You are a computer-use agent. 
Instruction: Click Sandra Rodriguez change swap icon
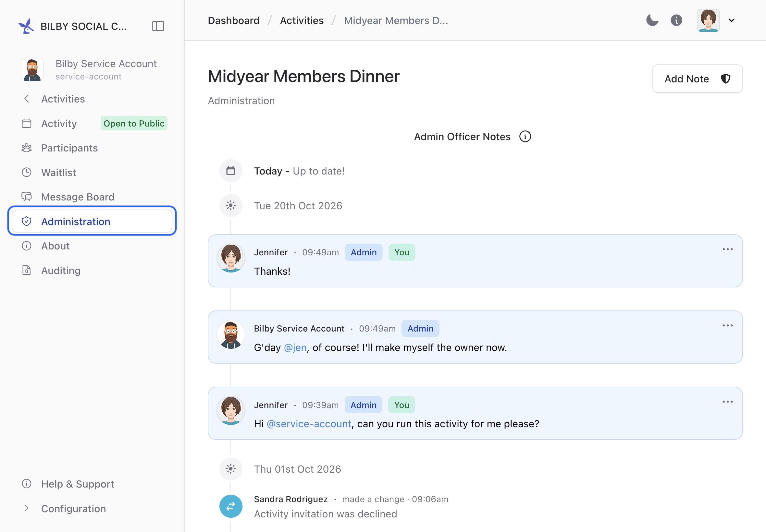(231, 506)
